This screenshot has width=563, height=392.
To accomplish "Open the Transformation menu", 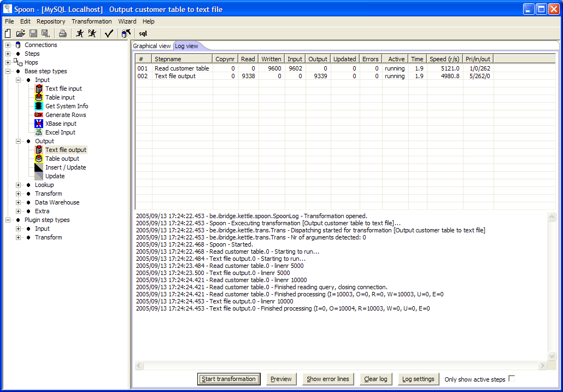I will point(91,21).
